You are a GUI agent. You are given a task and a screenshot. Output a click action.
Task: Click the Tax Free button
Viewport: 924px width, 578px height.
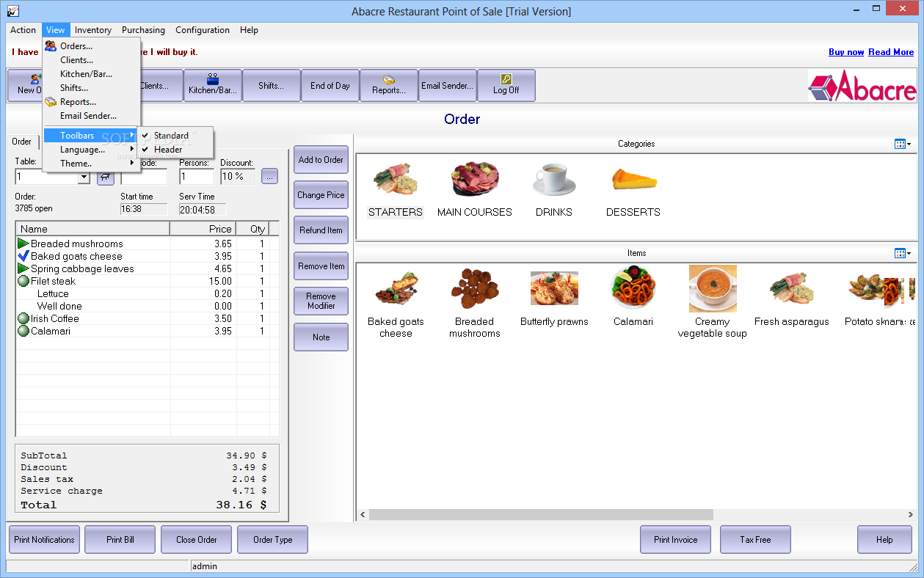coord(755,540)
